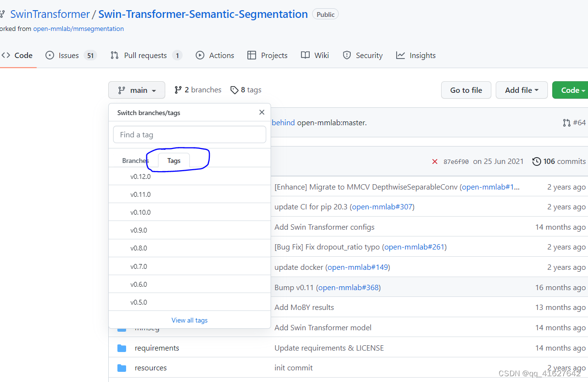The height and width of the screenshot is (382, 588).
Task: Open the Add file dropdown
Action: [521, 90]
